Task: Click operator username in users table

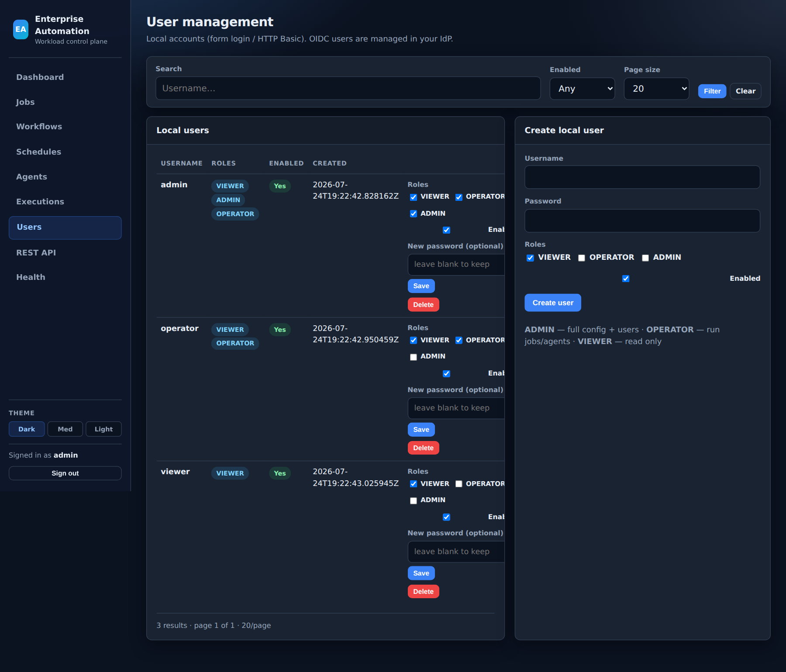Action: coord(180,328)
